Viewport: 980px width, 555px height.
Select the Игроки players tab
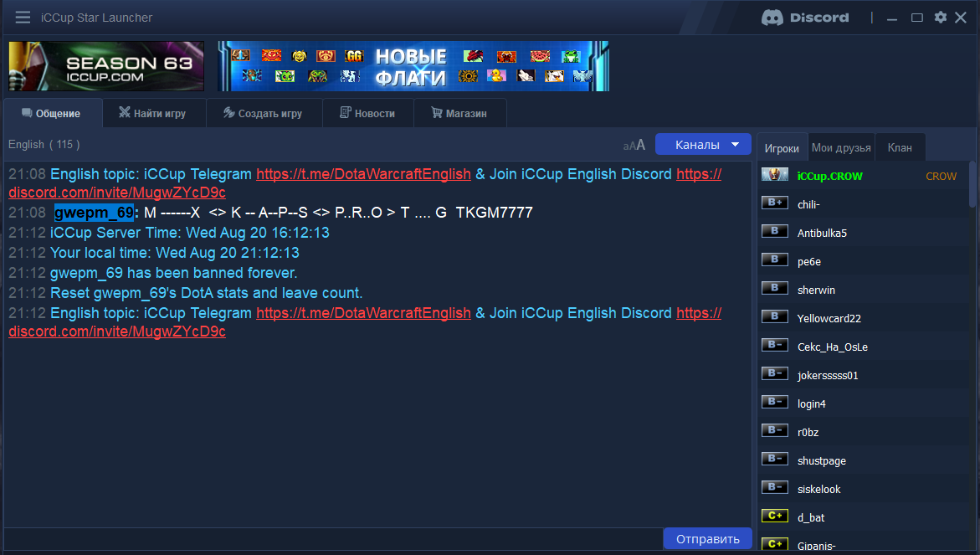[782, 148]
